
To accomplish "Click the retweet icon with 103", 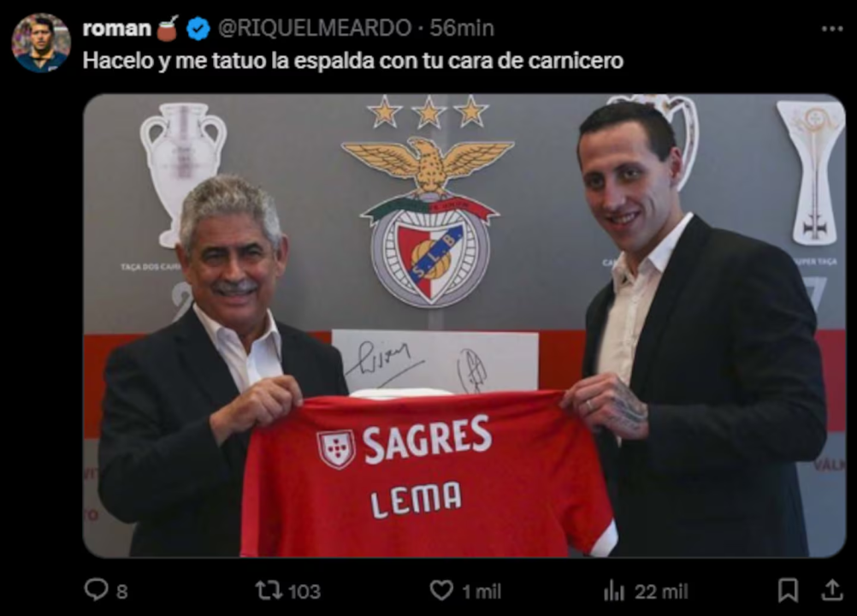I will tap(269, 590).
